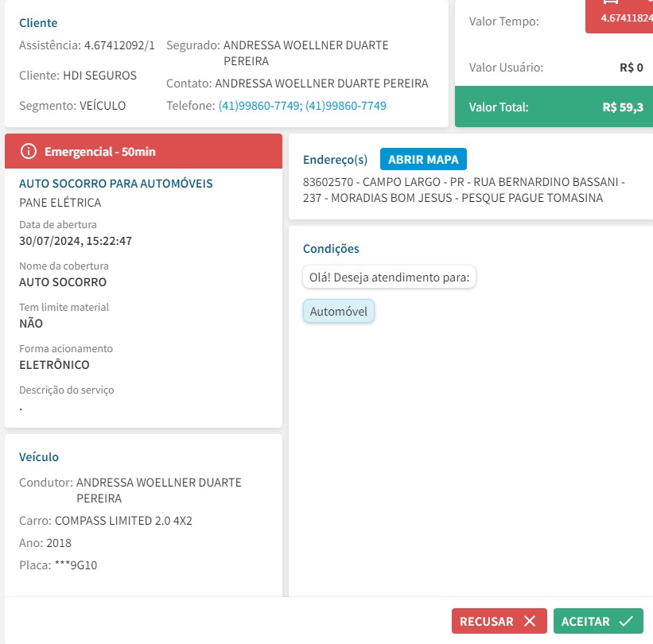Refuse the service with RECUSAR

pyautogui.click(x=499, y=621)
